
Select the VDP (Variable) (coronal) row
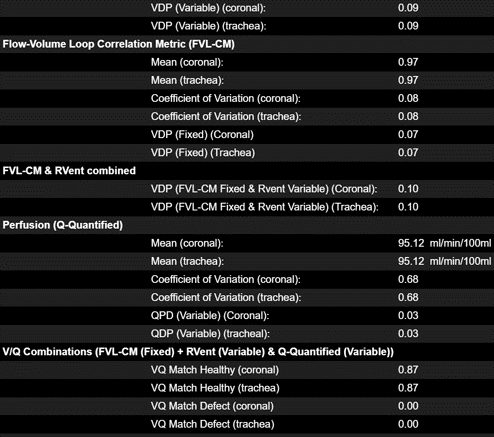247,8
